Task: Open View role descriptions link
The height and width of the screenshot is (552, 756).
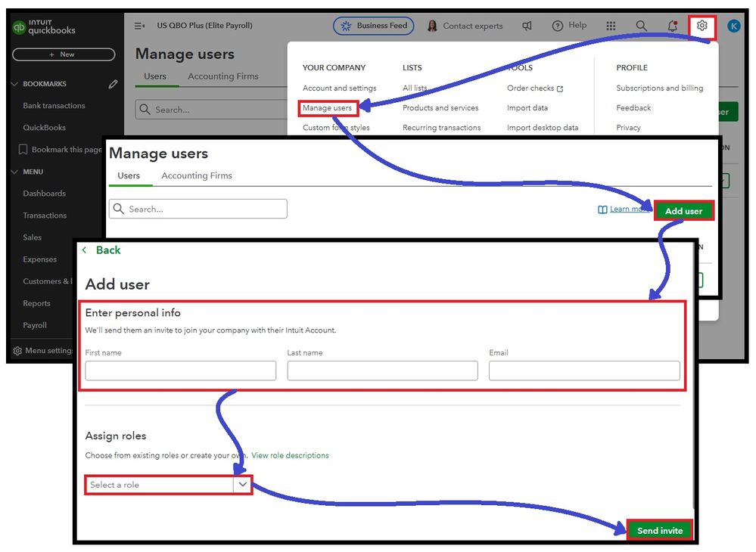Action: pos(290,455)
